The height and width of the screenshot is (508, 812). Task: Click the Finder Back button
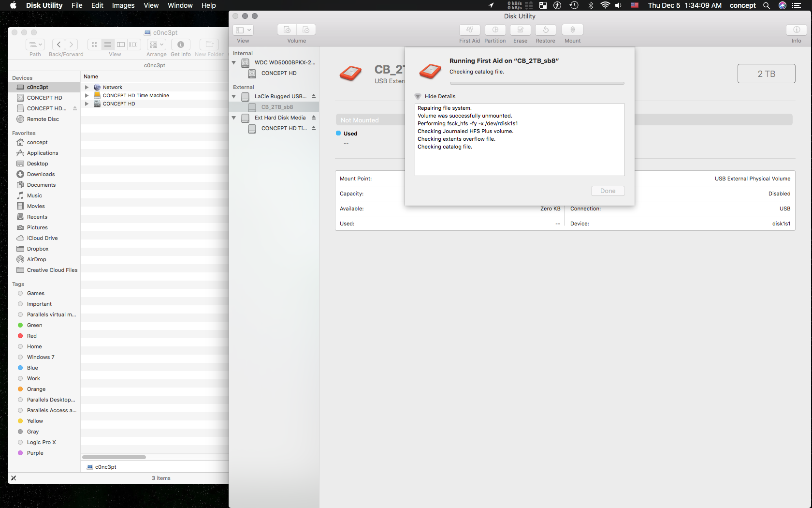pyautogui.click(x=59, y=45)
